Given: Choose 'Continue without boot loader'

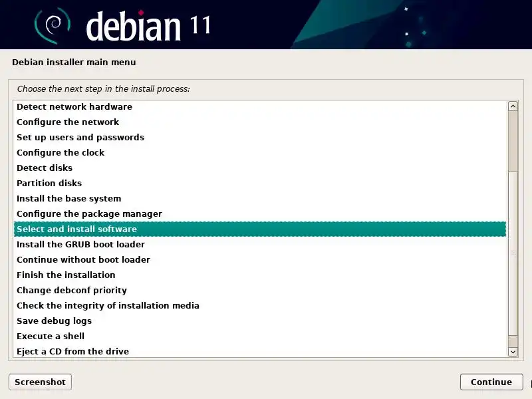Looking at the screenshot, I should pyautogui.click(x=260, y=259).
